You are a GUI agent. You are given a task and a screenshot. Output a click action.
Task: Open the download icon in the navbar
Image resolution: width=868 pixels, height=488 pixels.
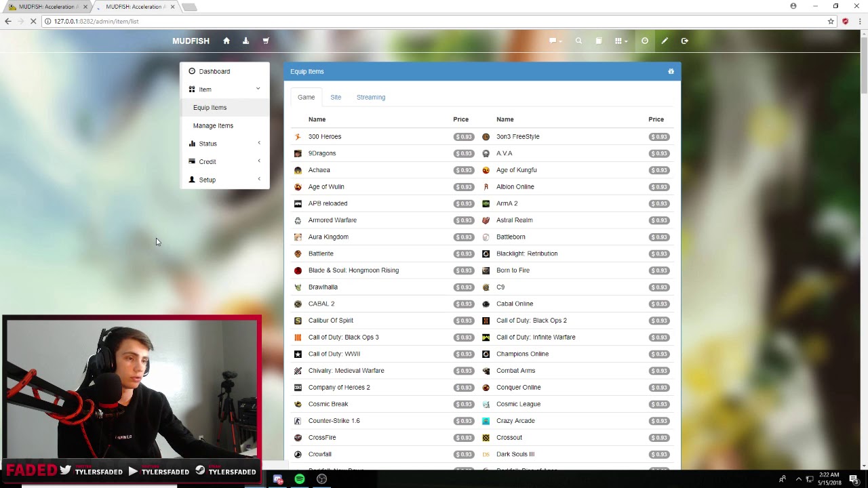point(246,41)
